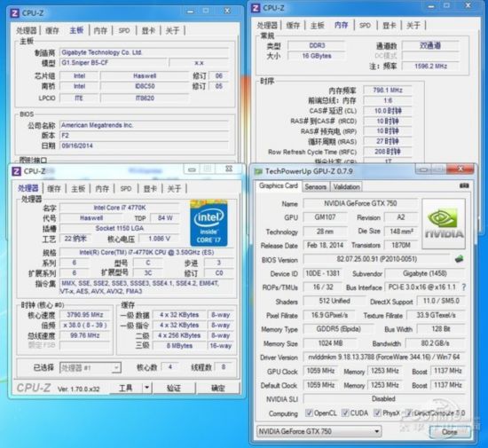
Task: Click the Socket 1150 LGA field
Action: tap(120, 228)
